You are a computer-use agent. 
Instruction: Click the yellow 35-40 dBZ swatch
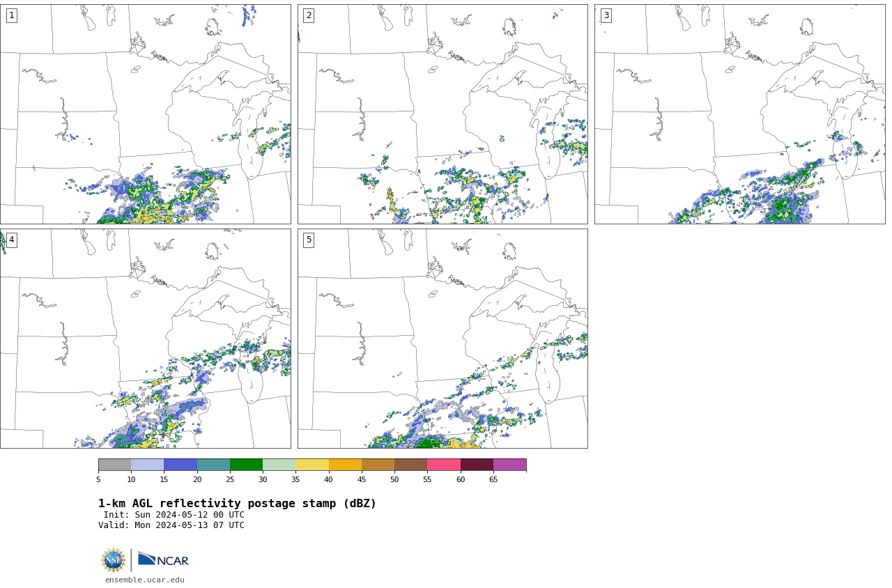[x=312, y=465]
